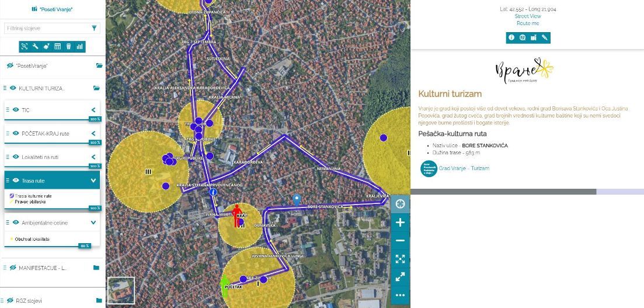Open the RGZ slojevi folder group

(x=98, y=300)
